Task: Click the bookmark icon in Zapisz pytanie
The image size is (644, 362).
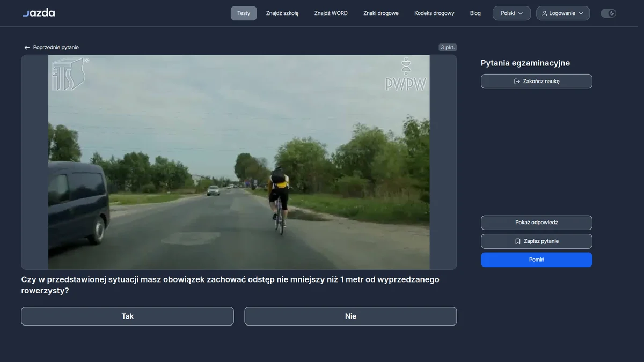Action: click(x=518, y=241)
